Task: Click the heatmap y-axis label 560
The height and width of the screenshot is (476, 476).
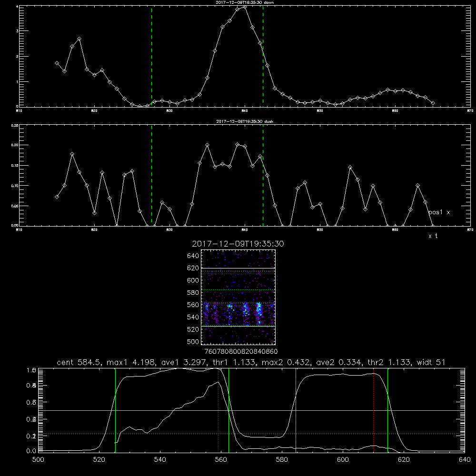Action: [x=193, y=305]
